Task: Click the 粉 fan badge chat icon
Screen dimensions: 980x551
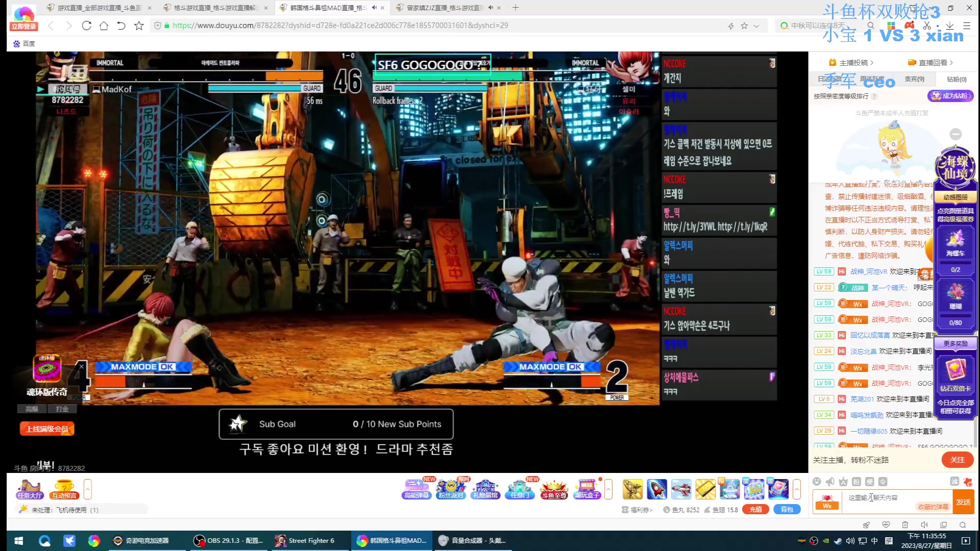Action: pos(856,482)
